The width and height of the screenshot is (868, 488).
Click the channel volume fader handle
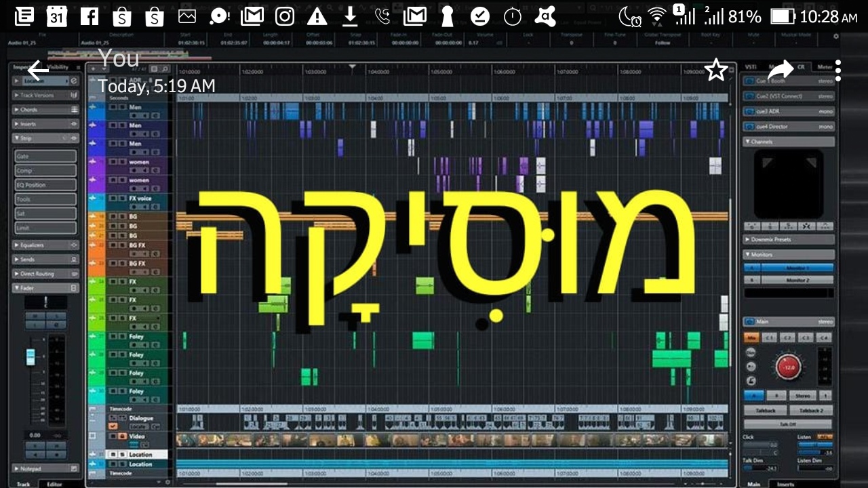point(31,357)
